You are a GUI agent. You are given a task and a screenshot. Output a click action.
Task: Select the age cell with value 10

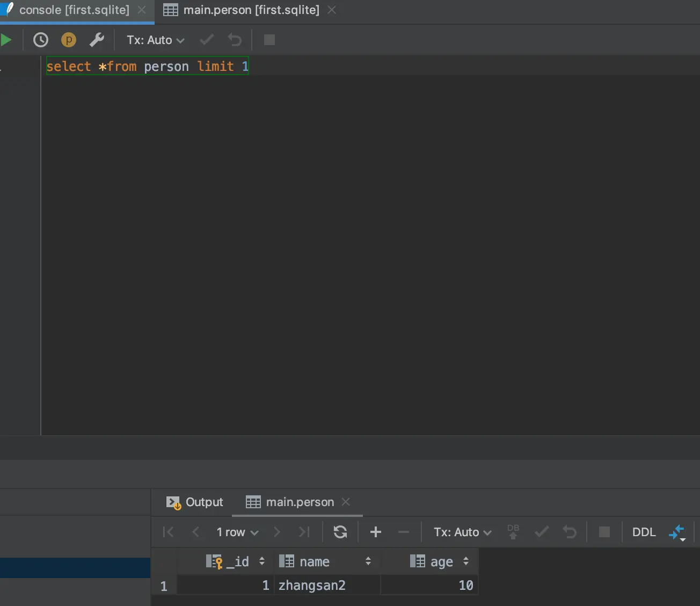pos(429,585)
